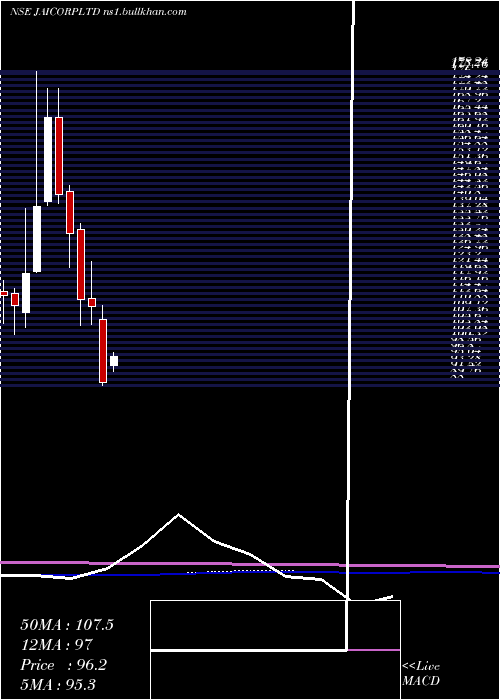Click the 50MA : 107.5 label
The width and height of the screenshot is (500, 700).
[67, 625]
